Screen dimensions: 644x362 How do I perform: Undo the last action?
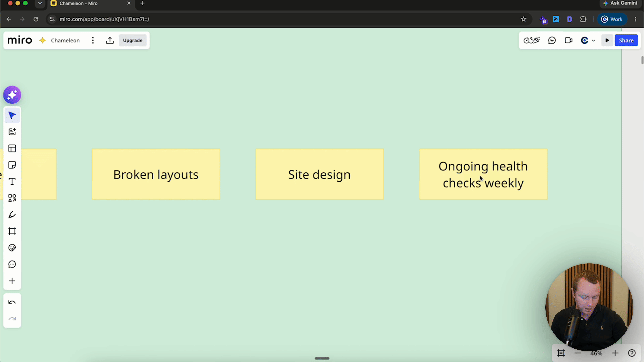point(12,303)
